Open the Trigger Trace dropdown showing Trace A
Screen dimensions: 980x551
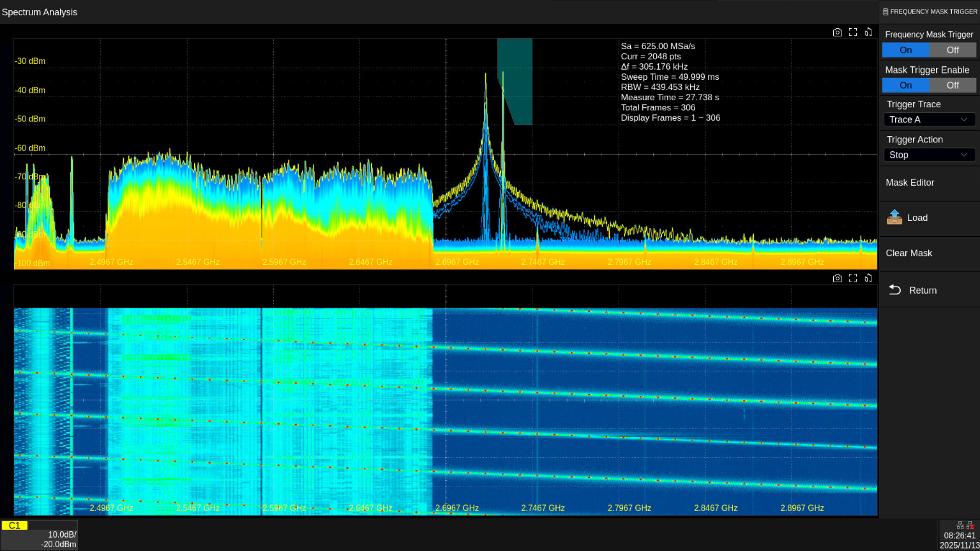pyautogui.click(x=929, y=119)
